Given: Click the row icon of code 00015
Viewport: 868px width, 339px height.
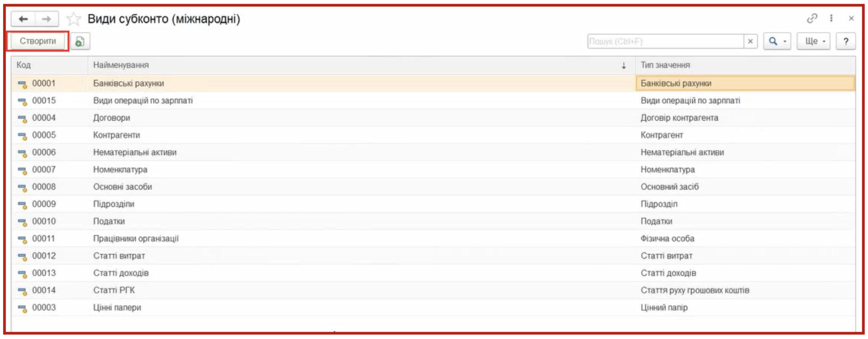Looking at the screenshot, I should point(22,101).
